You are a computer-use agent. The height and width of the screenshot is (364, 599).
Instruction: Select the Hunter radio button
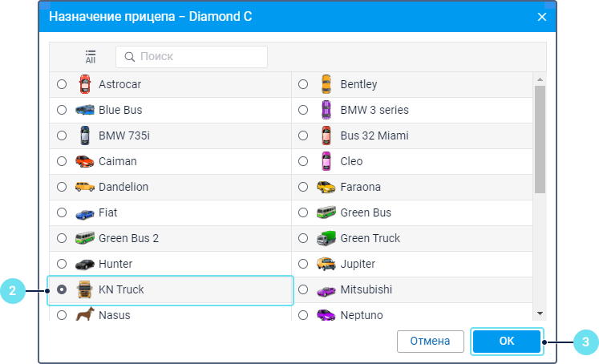pos(62,264)
